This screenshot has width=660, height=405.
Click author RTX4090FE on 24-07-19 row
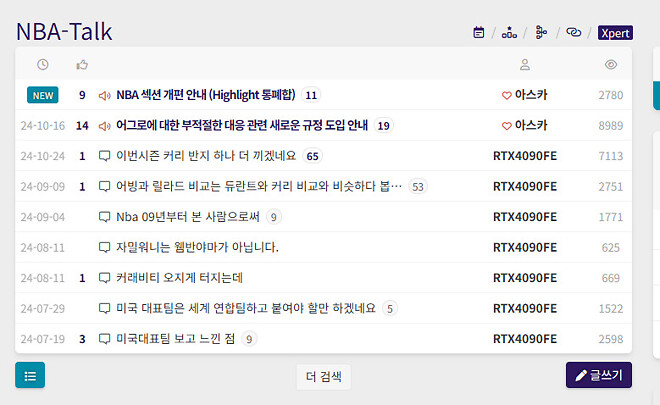(x=525, y=339)
